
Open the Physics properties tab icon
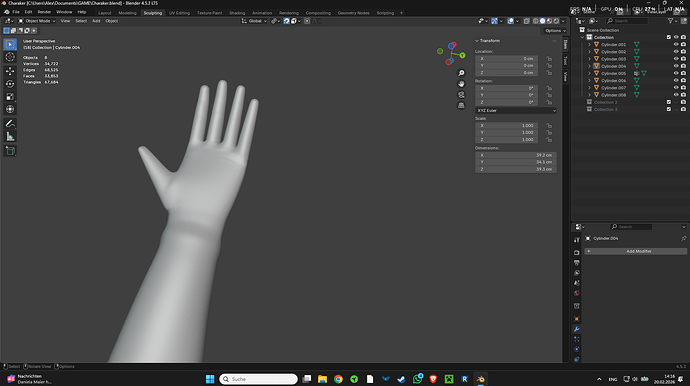(576, 349)
